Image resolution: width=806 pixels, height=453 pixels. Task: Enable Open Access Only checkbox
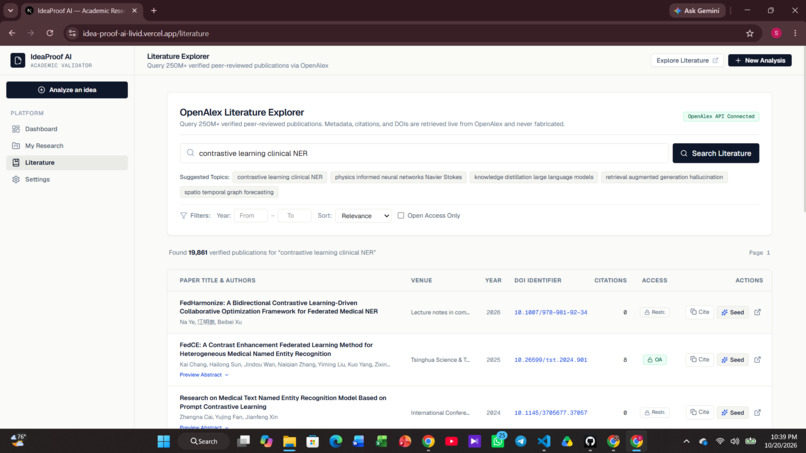[x=401, y=216]
